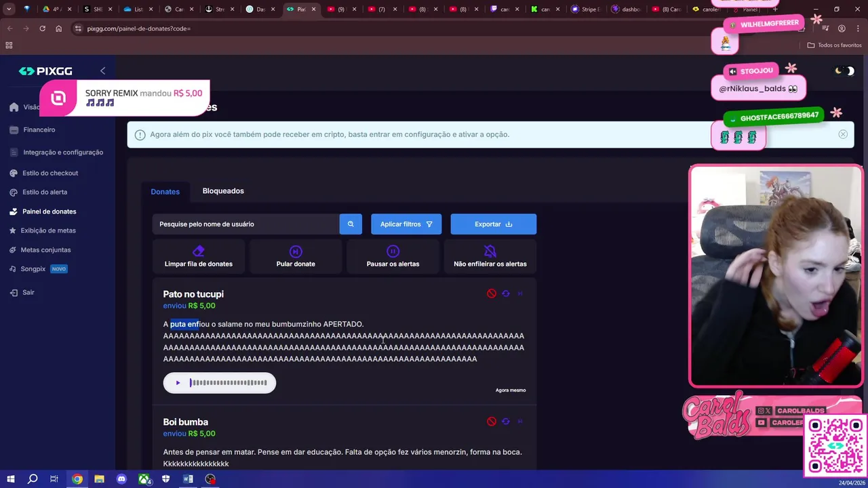Open the Xbox app from taskbar
The height and width of the screenshot is (488, 868).
[144, 479]
